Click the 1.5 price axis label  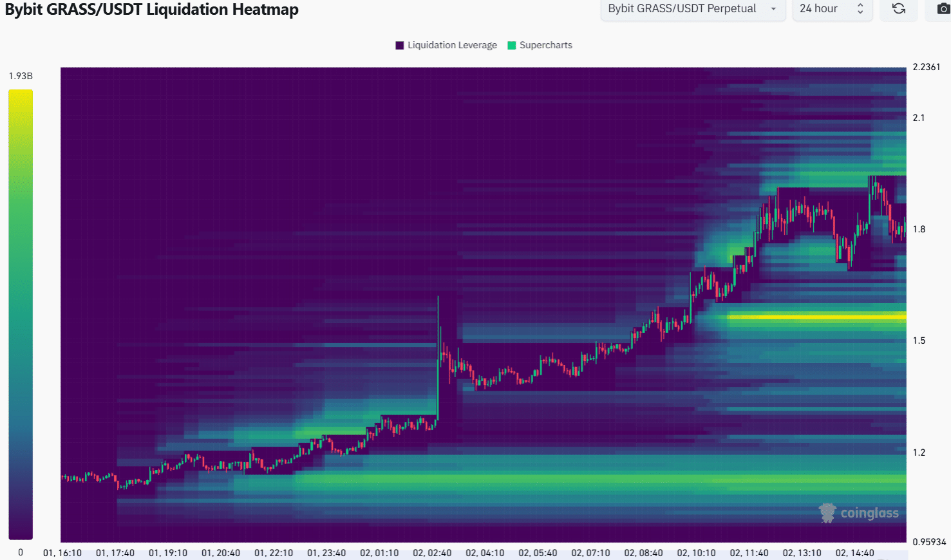point(919,341)
